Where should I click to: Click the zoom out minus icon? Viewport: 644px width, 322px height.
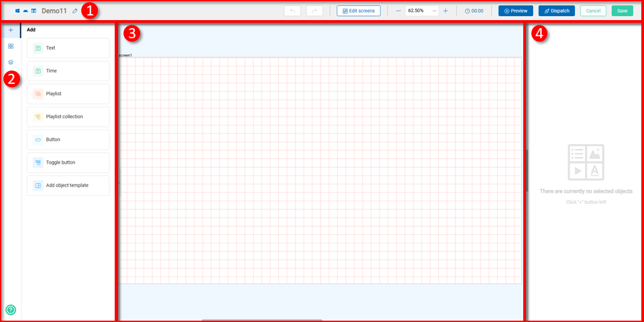tap(398, 11)
